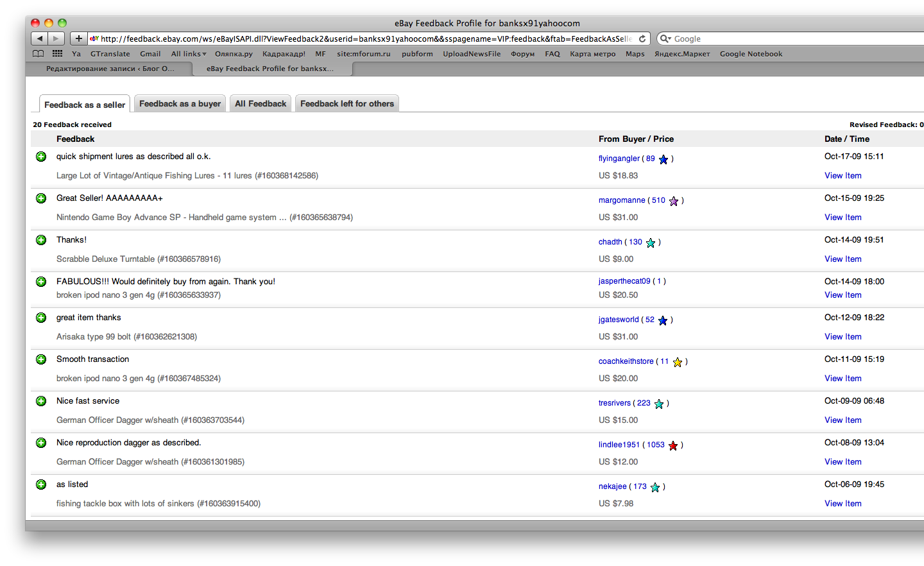Viewport: 924px width, 566px height.
Task: Click the positive icon beside 'Nice fast service'
Action: (x=41, y=401)
